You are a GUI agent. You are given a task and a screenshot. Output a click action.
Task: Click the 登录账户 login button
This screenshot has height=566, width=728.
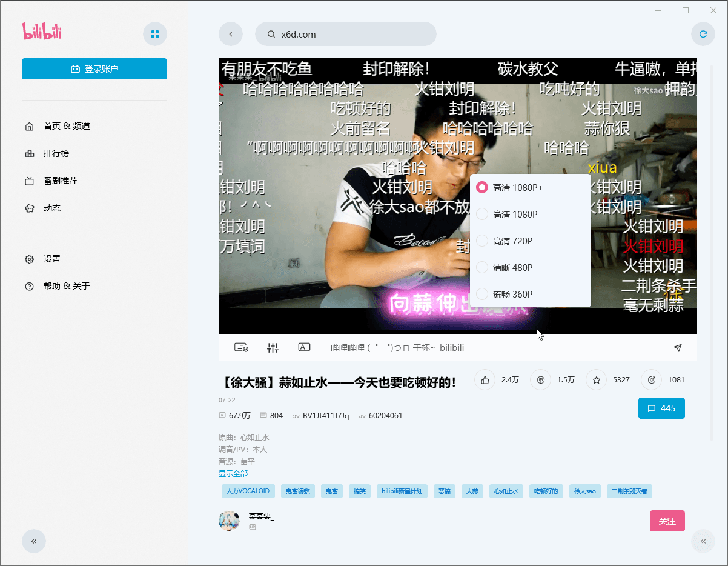coord(94,69)
